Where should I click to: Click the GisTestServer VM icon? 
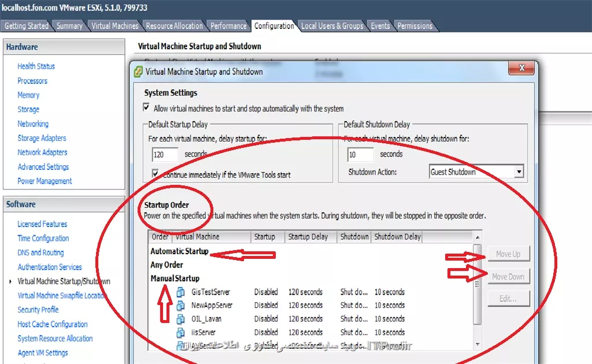click(181, 292)
